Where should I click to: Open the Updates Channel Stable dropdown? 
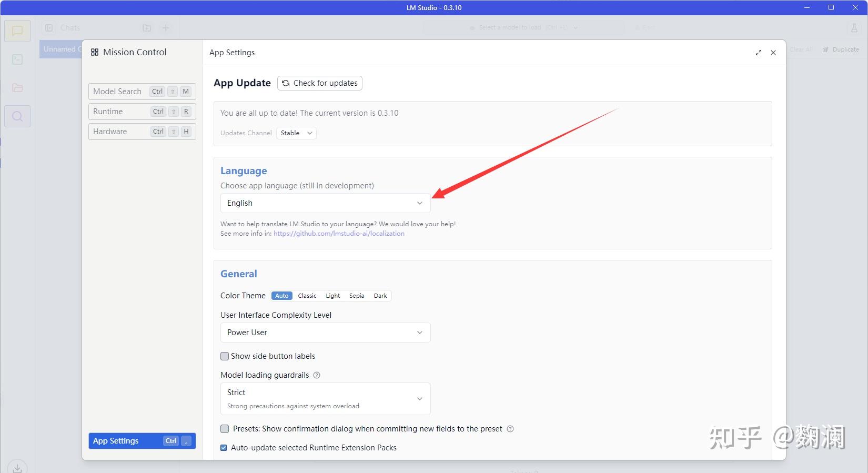(296, 133)
